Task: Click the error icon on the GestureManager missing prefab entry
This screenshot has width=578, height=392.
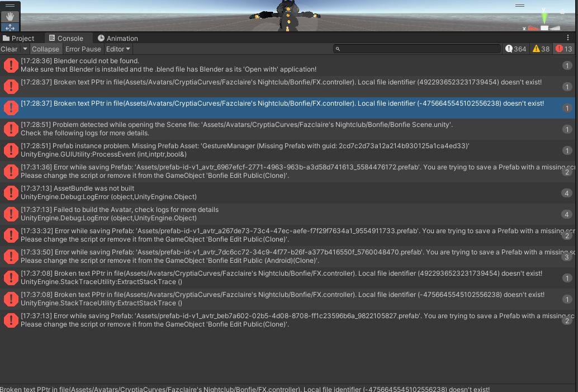Action: pos(11,150)
